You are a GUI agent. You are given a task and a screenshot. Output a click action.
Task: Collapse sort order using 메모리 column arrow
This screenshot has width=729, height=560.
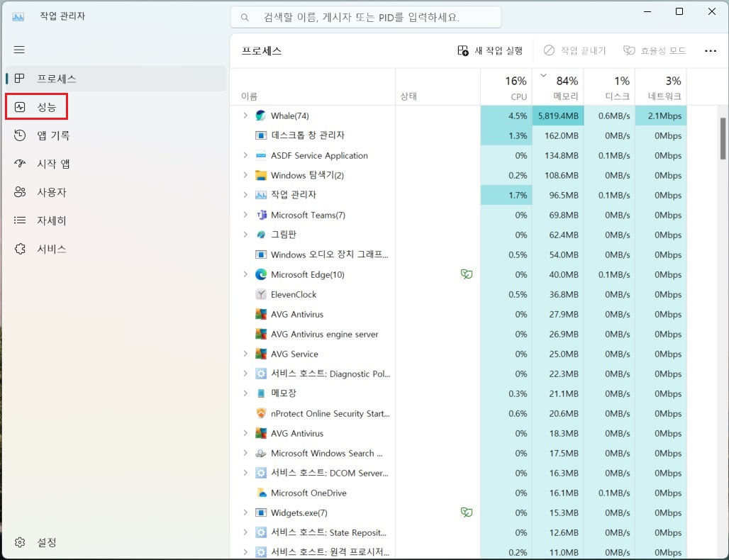coord(543,74)
